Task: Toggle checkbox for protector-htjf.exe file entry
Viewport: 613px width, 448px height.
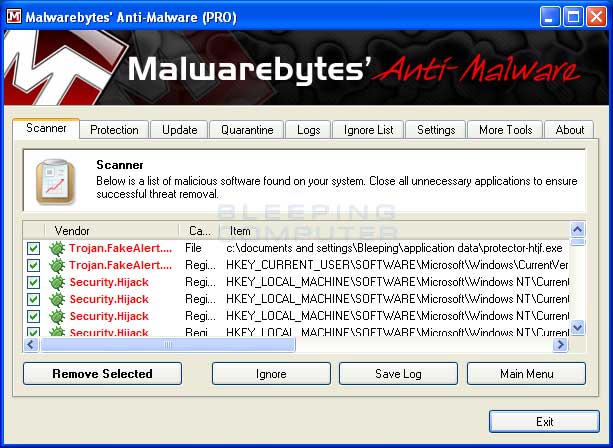Action: pyautogui.click(x=33, y=248)
